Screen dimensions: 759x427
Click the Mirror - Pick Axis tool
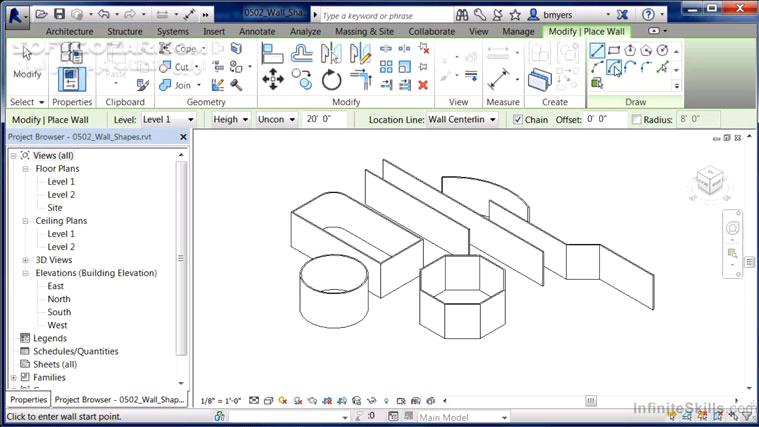tap(331, 53)
